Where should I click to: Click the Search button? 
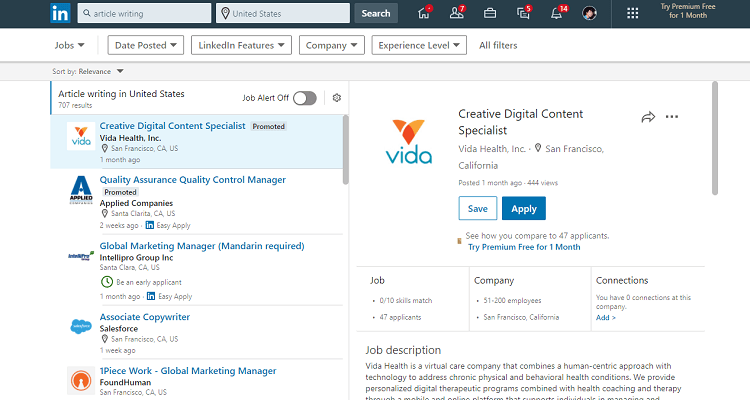[376, 13]
